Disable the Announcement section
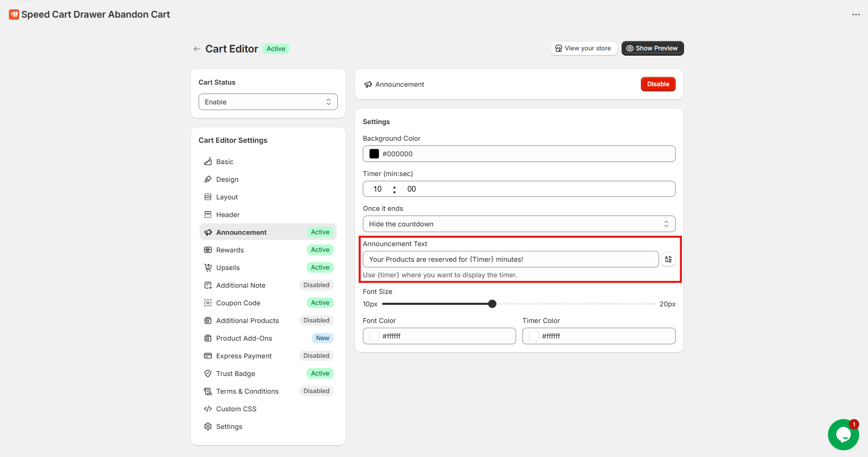 coord(657,84)
